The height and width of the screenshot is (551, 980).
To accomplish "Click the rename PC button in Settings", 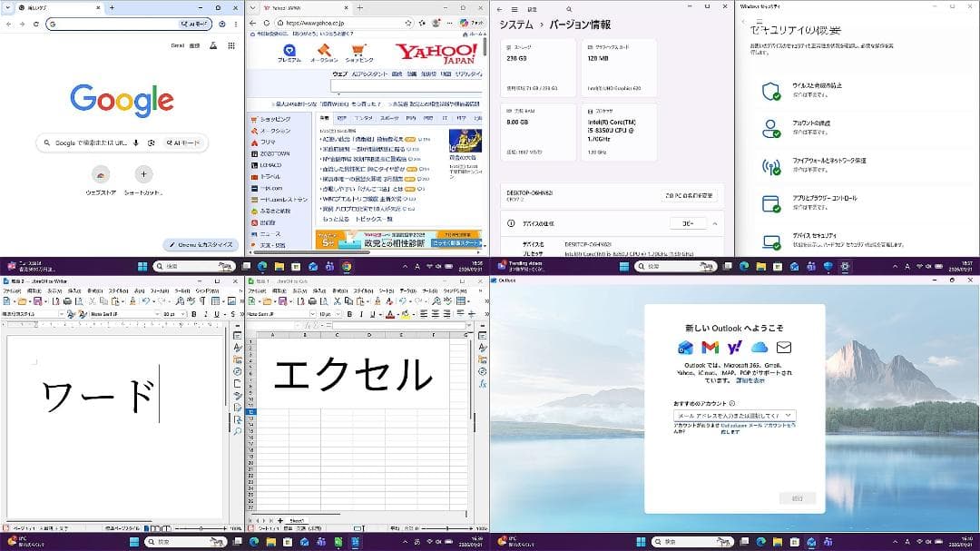I will 688,195.
